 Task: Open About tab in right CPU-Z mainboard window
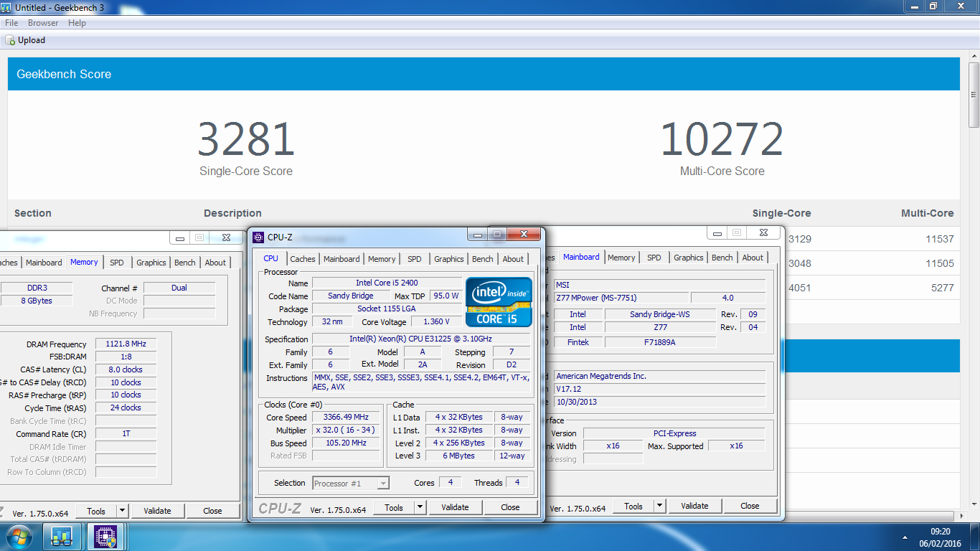click(x=753, y=258)
